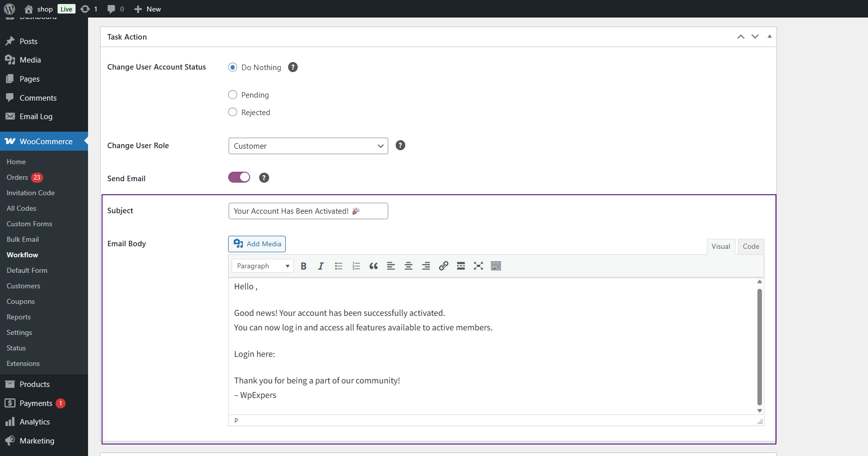The image size is (868, 456).
Task: Switch to the Code editor tab
Action: (750, 246)
